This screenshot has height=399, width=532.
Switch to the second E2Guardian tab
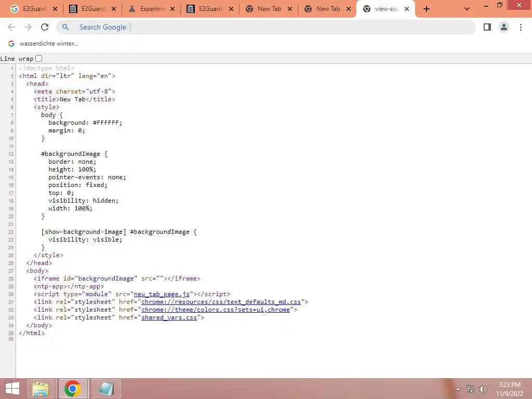[91, 9]
